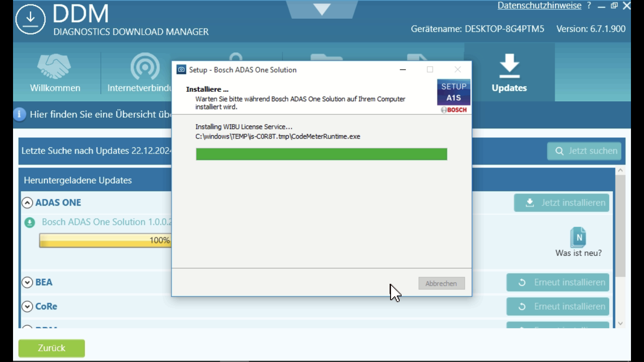Open the Datenschutzhinweise link
Image resolution: width=644 pixels, height=362 pixels.
[x=539, y=6]
